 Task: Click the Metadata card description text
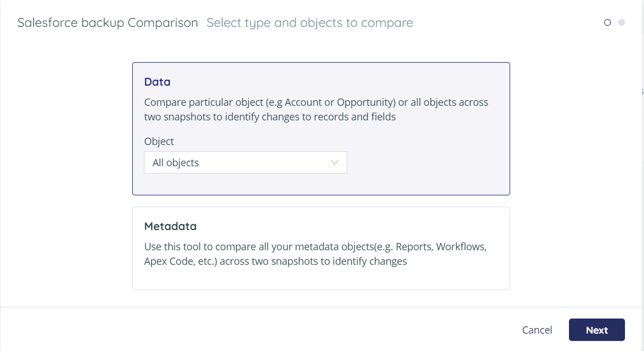pos(315,254)
